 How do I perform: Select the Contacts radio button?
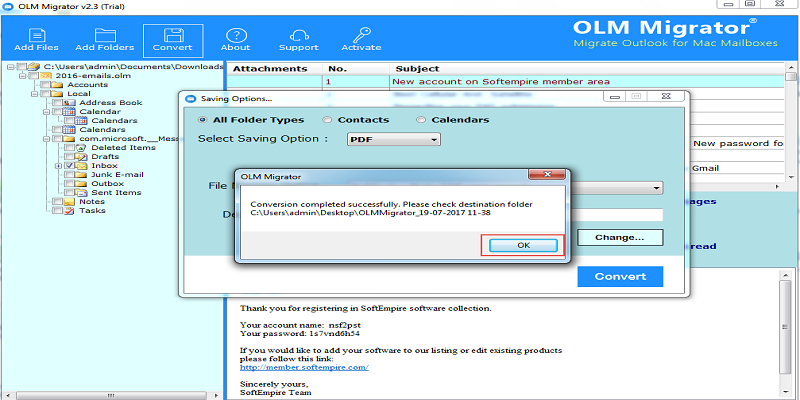coord(327,120)
